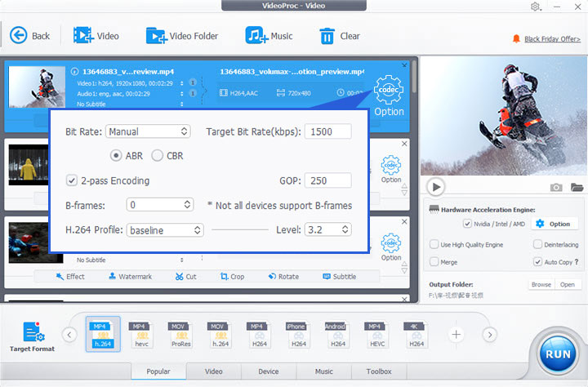
Task: Open Target Format settings
Action: click(32, 336)
